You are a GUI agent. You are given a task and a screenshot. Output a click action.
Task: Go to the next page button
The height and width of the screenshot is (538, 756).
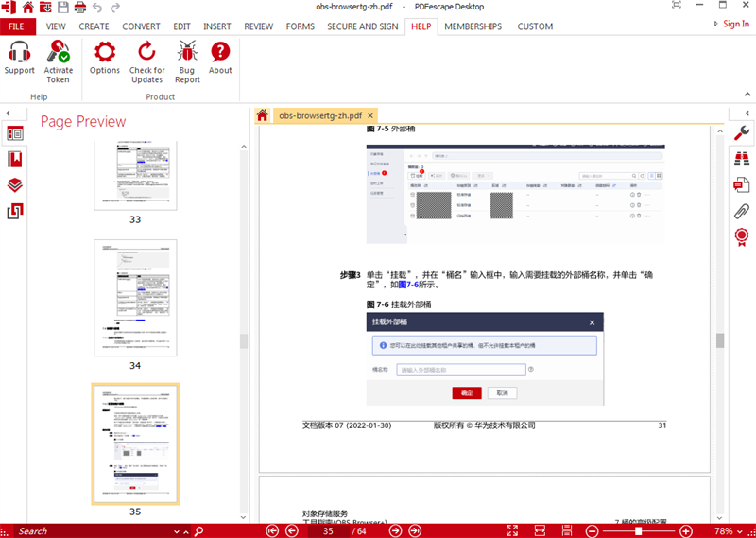(x=395, y=531)
